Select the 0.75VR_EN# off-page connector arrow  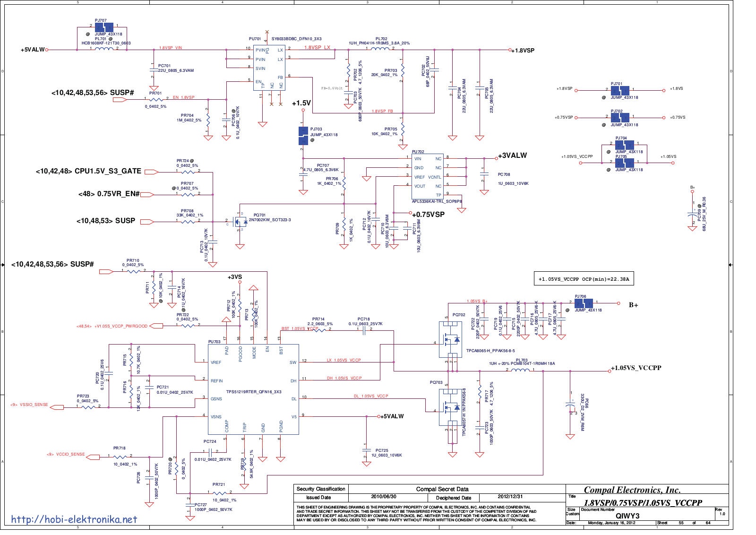(x=147, y=195)
